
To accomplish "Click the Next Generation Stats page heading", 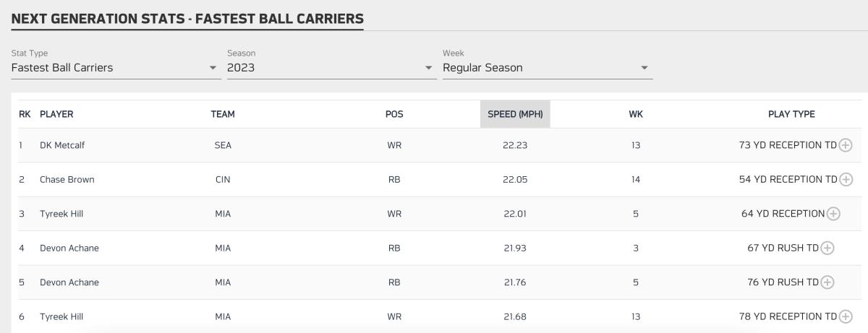I will 187,18.
